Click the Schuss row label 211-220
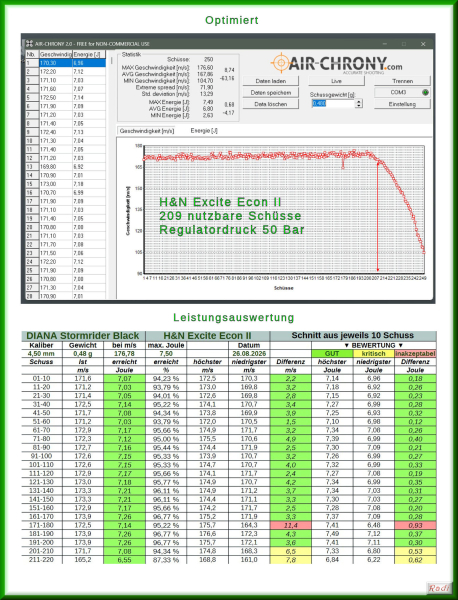This screenshot has height=600, width=458. 41,559
